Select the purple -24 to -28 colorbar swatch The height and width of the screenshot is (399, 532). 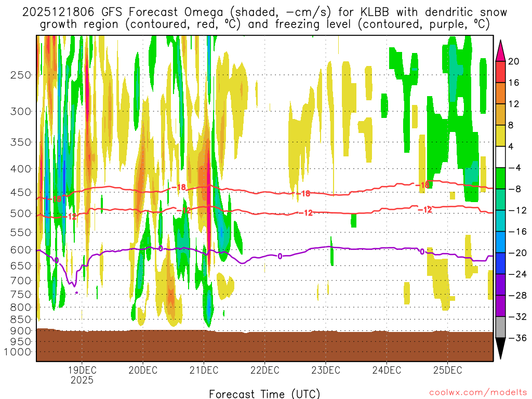coord(500,285)
